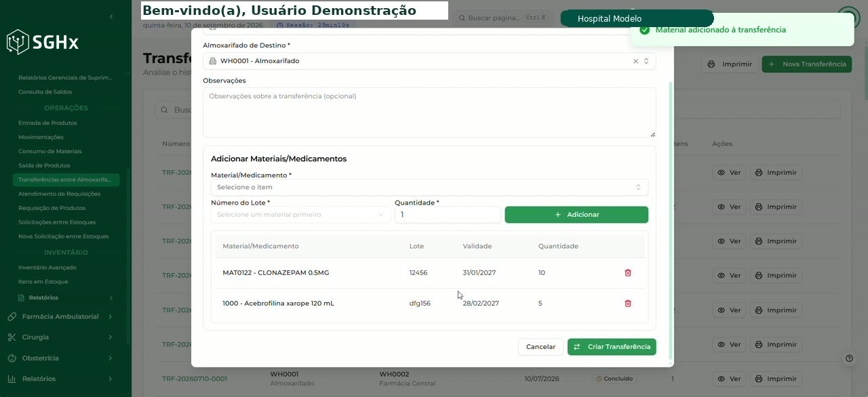Click Ver for TRF-20260710-0001 row
This screenshot has width=868, height=397.
pos(729,379)
